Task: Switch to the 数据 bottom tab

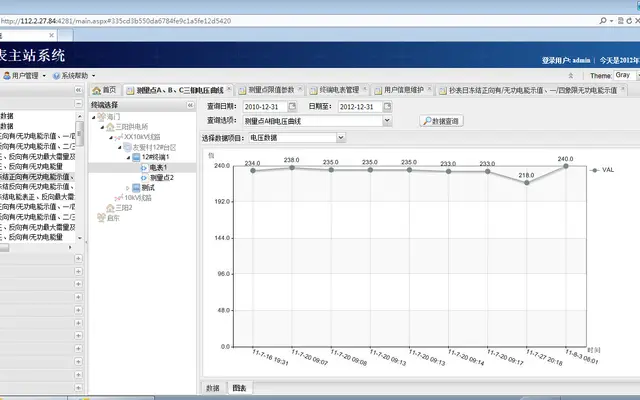Action: (212, 388)
